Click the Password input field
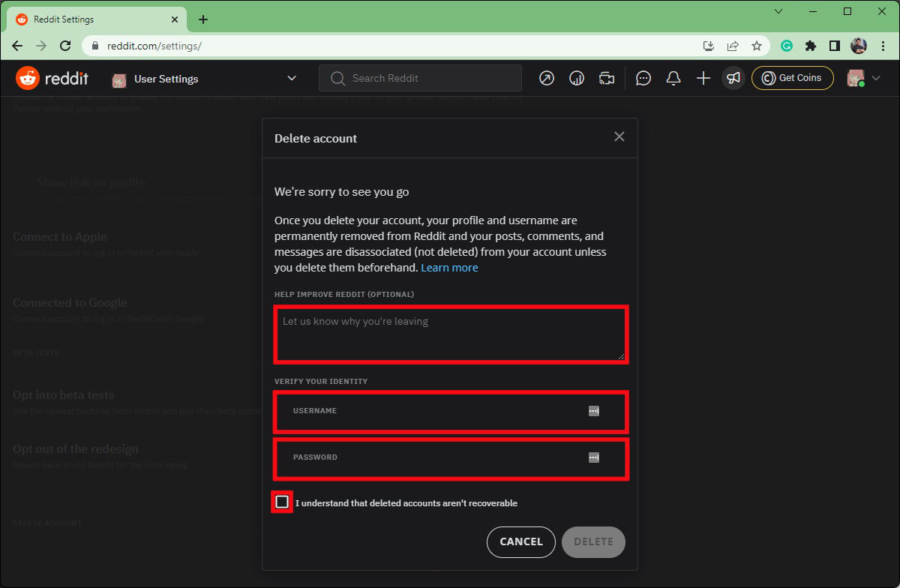 coord(451,458)
